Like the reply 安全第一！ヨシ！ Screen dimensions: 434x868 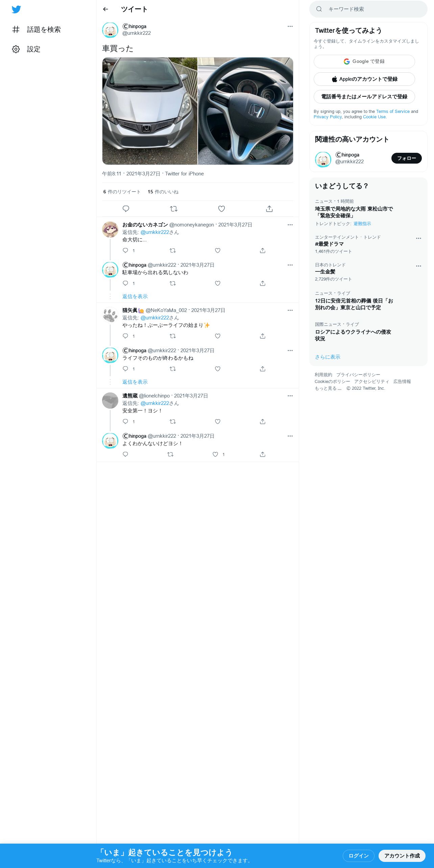click(x=218, y=421)
